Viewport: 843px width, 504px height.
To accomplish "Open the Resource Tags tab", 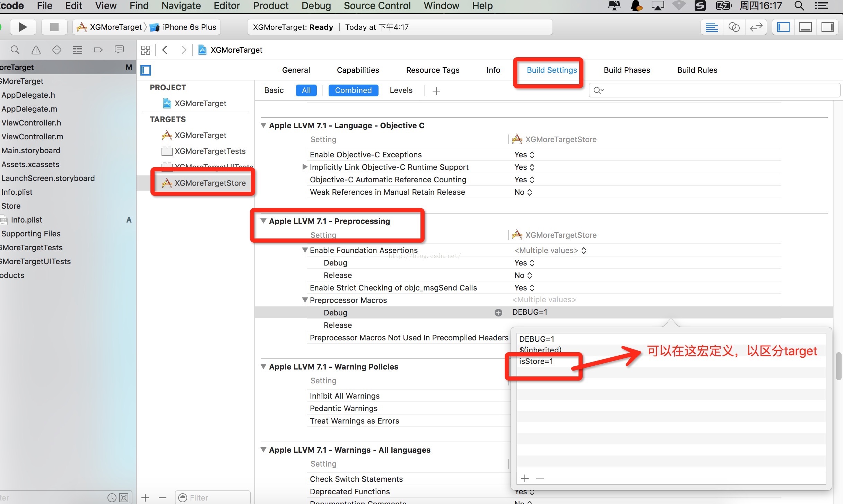I will tap(433, 70).
